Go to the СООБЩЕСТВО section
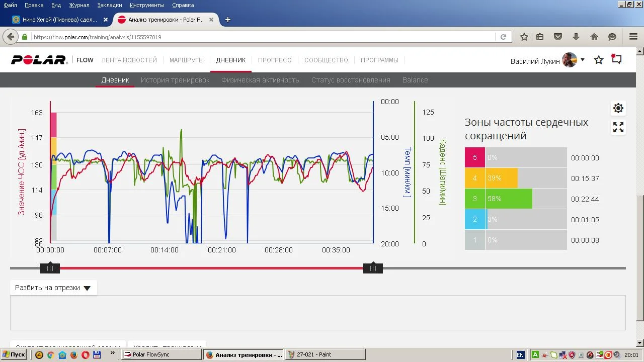644x362 pixels. 326,60
